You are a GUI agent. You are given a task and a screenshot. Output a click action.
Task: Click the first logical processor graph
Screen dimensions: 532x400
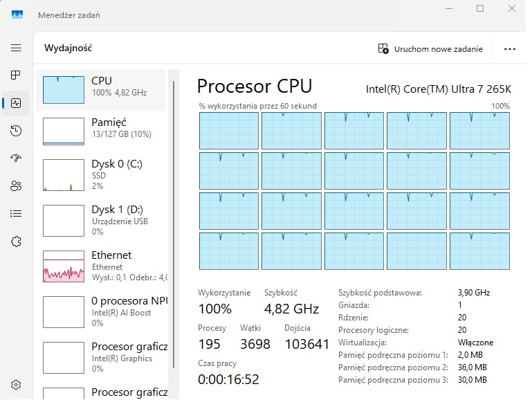tap(229, 131)
